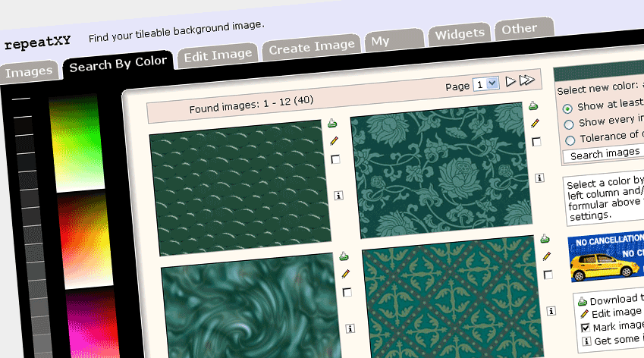Image resolution: width=644 pixels, height=358 pixels.
Task: Edit the green marble swirl image
Action: [345, 274]
